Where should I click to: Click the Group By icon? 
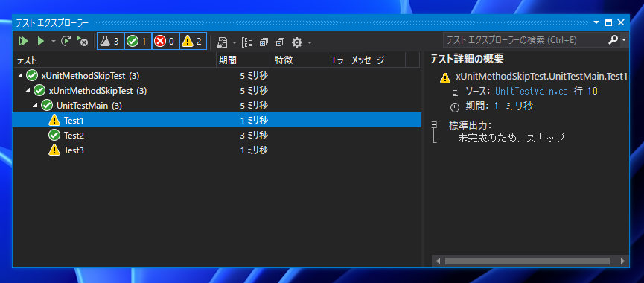247,42
